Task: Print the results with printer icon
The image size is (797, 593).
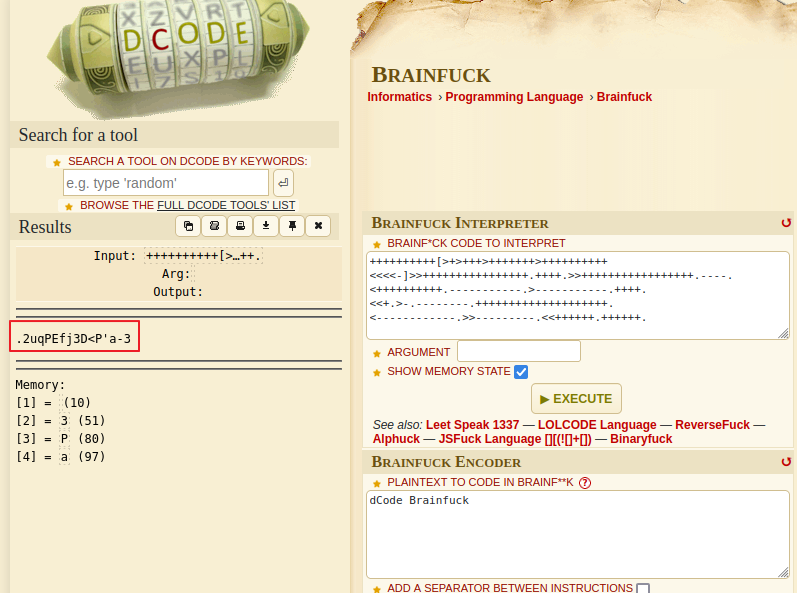Action: 240,226
